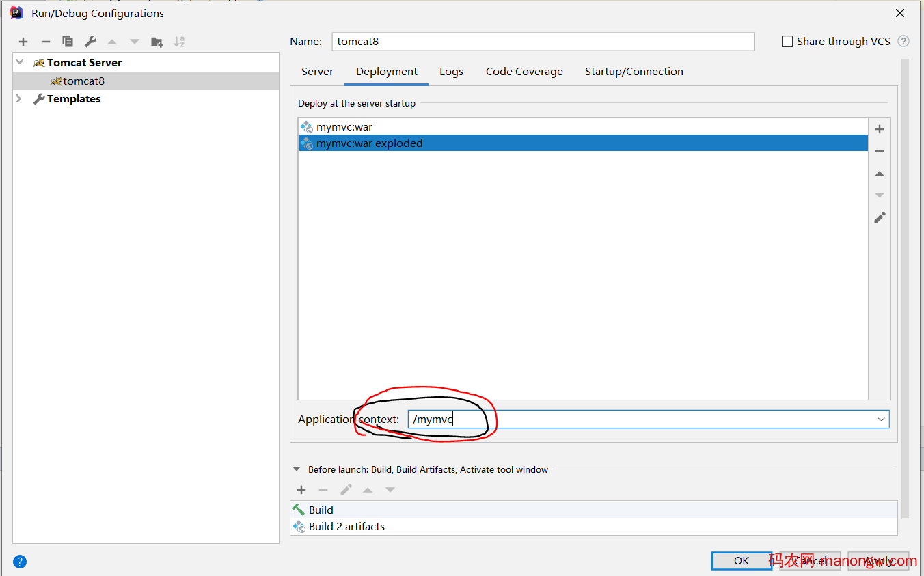Screen dimensions: 924x576
Task: Open the help question mark icon
Action: click(20, 562)
